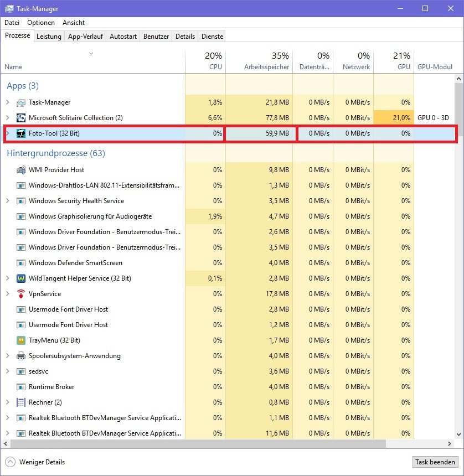Switch to the Dienste tab
Viewport: 464px width, 476px height.
point(212,37)
